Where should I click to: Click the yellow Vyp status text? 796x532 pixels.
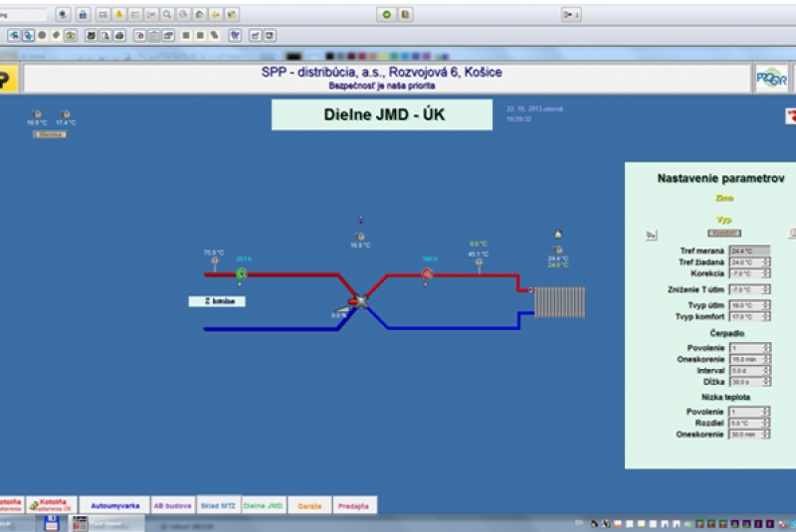point(724,220)
